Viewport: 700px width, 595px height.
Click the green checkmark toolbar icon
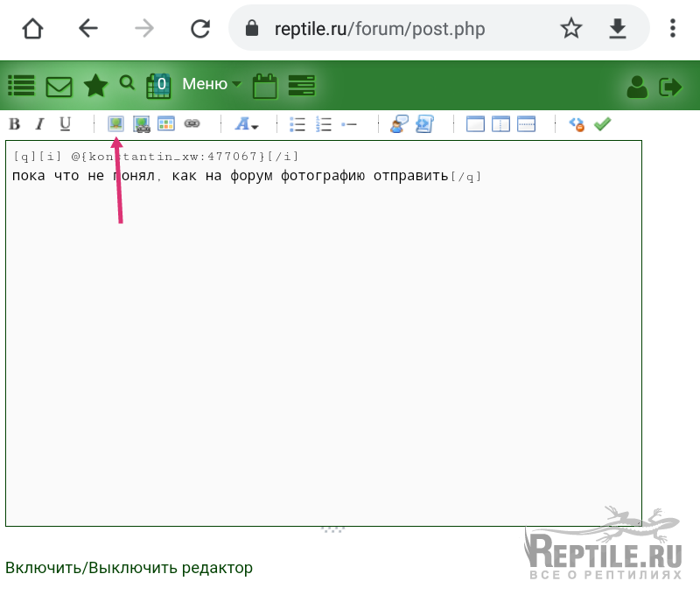602,124
